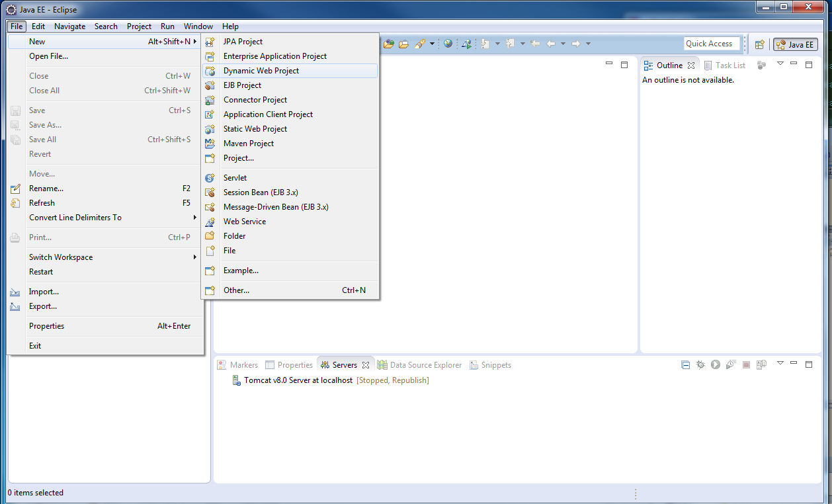Open the Outline view menu triangle
Viewport: 832px width, 504px height.
pos(780,63)
